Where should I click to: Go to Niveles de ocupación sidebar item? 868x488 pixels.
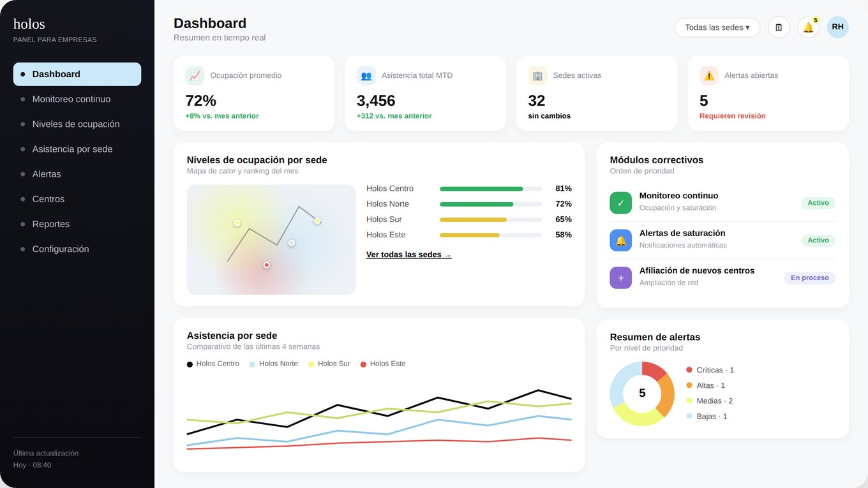(77, 124)
